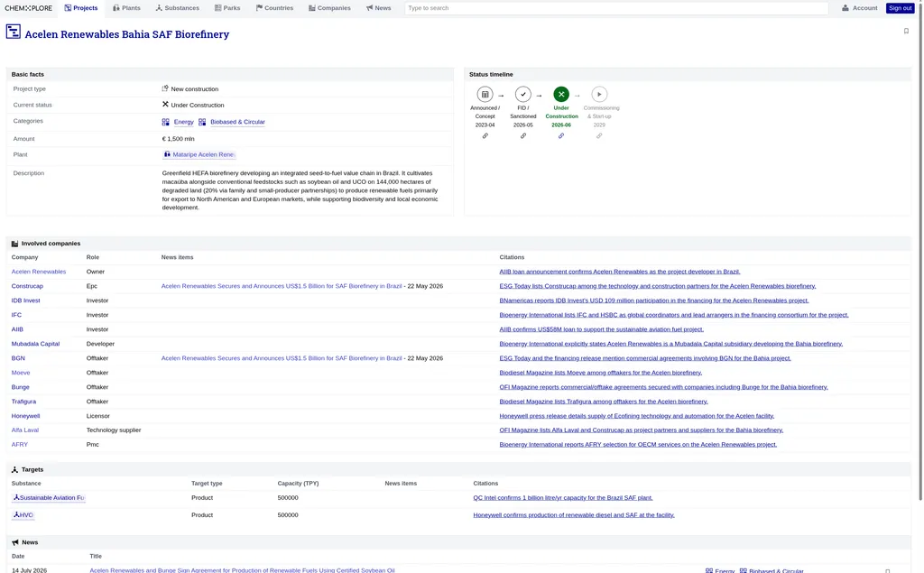
Task: Click the Energy category icon
Action: [x=166, y=122]
